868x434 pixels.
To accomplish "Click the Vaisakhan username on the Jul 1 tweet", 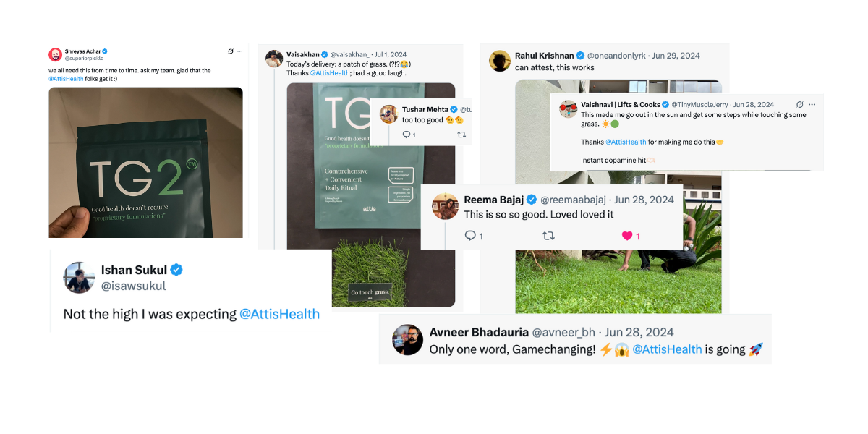I will click(303, 54).
